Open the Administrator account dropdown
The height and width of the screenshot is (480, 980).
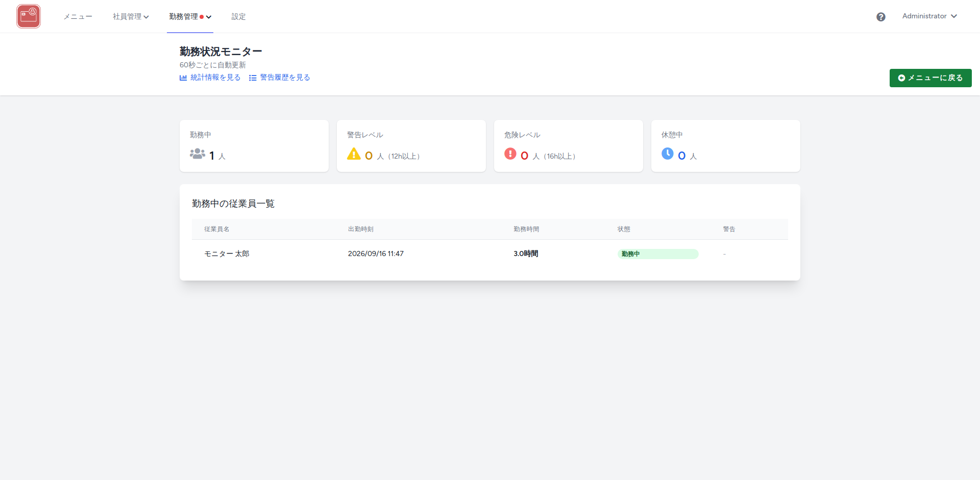(929, 16)
